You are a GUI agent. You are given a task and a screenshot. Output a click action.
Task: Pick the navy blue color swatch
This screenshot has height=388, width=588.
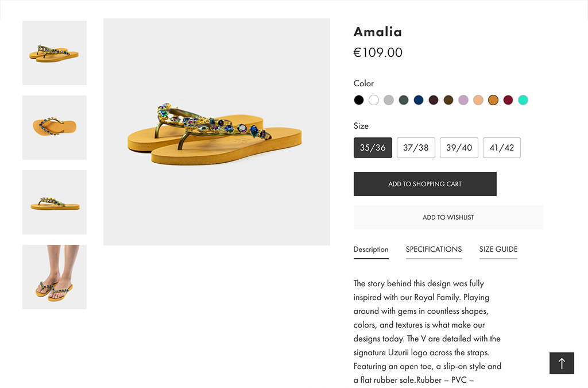(x=419, y=100)
